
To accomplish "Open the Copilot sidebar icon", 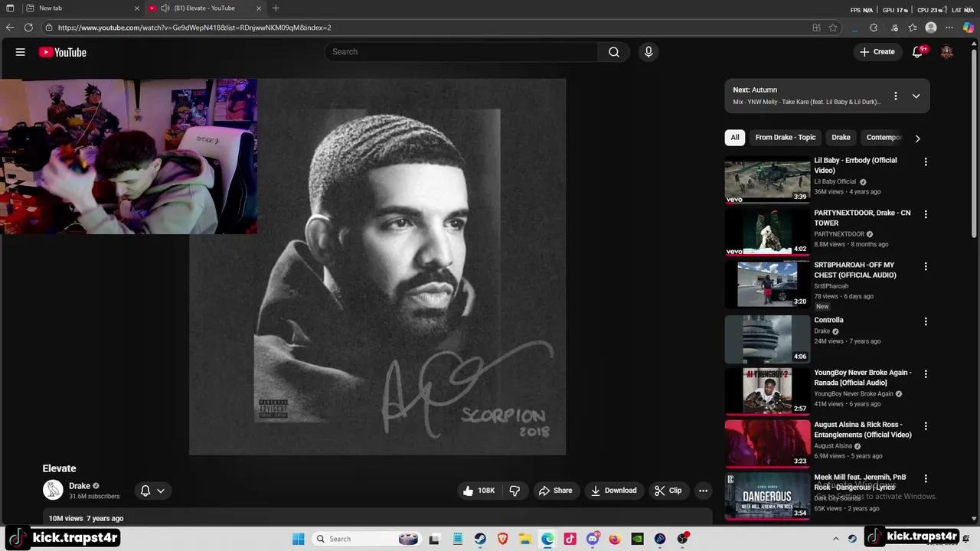I will [969, 28].
